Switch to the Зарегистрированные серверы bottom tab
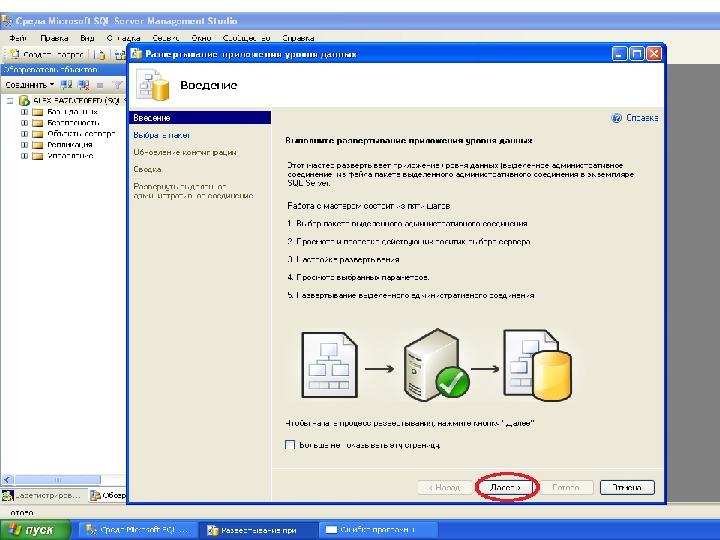The image size is (720, 540). (x=42, y=495)
